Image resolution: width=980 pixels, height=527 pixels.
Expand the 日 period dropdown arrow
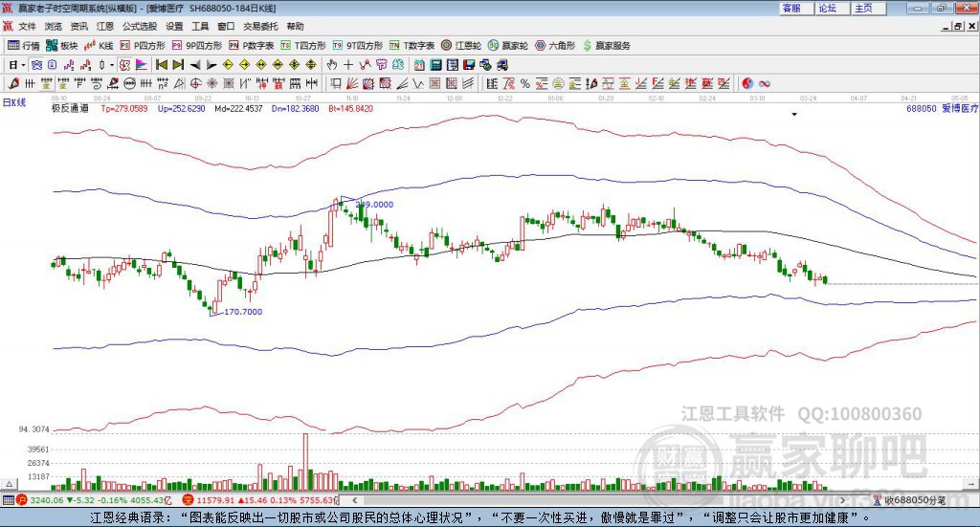point(23,65)
